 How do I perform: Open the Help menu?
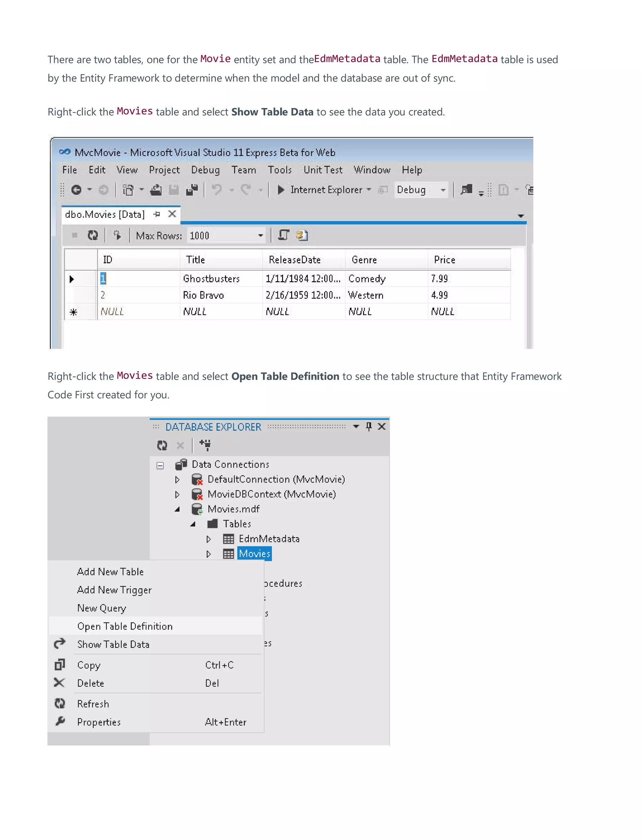(412, 170)
